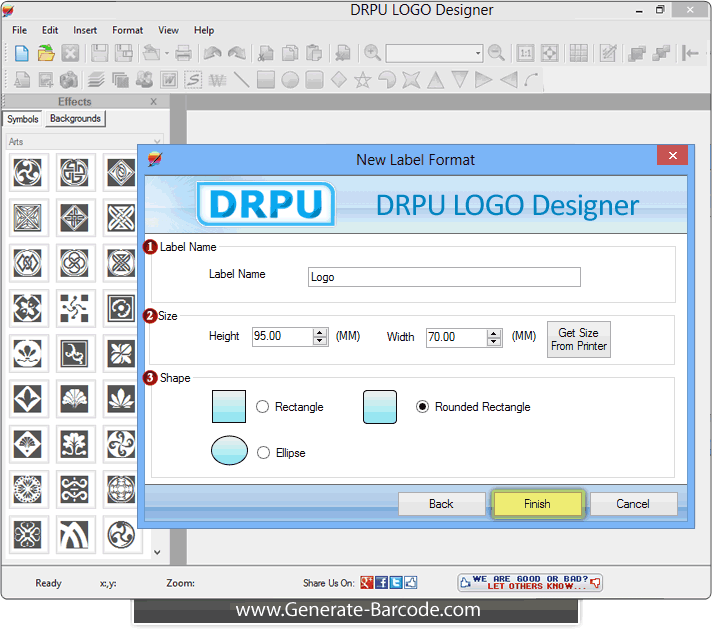Image resolution: width=712 pixels, height=629 pixels.
Task: Click the signature S icon
Action: tap(193, 80)
